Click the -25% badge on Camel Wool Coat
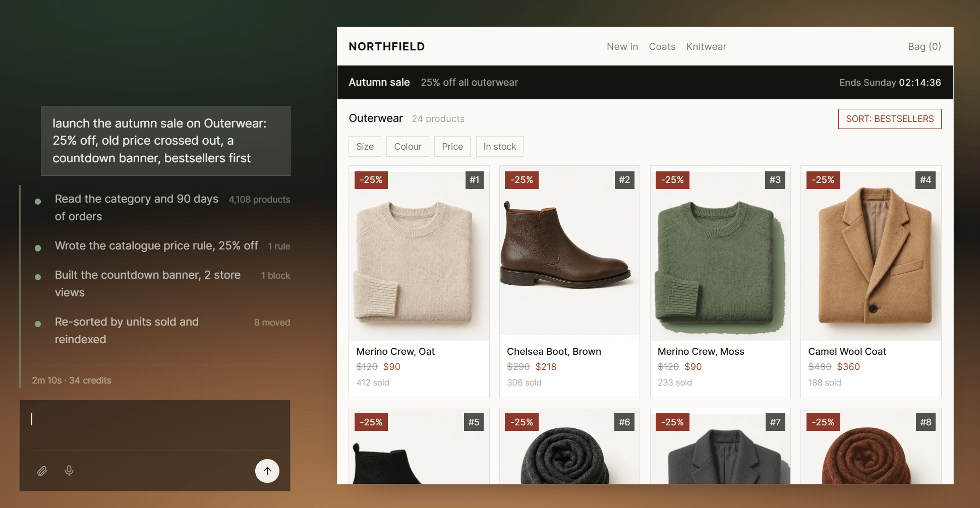This screenshot has width=980, height=508. [823, 180]
